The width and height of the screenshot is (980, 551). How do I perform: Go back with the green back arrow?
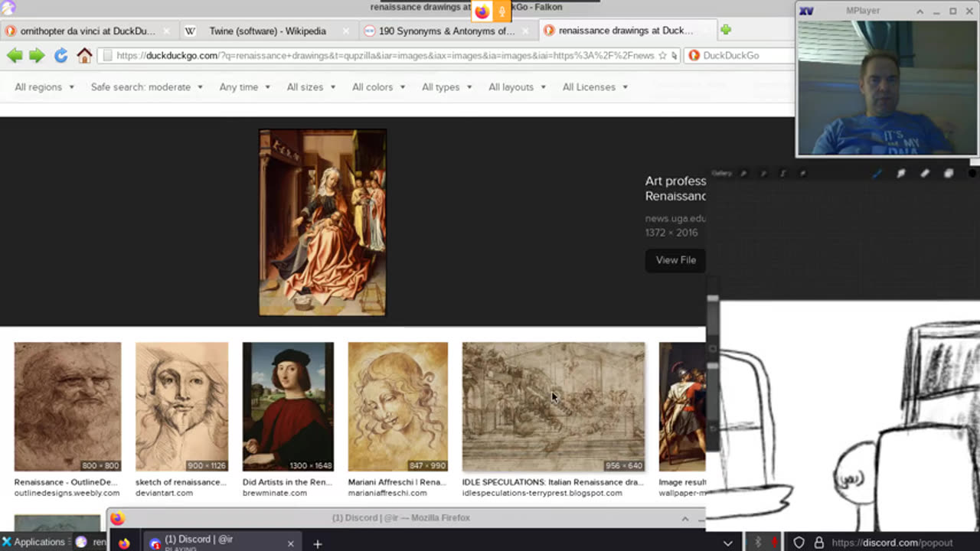pyautogui.click(x=15, y=55)
